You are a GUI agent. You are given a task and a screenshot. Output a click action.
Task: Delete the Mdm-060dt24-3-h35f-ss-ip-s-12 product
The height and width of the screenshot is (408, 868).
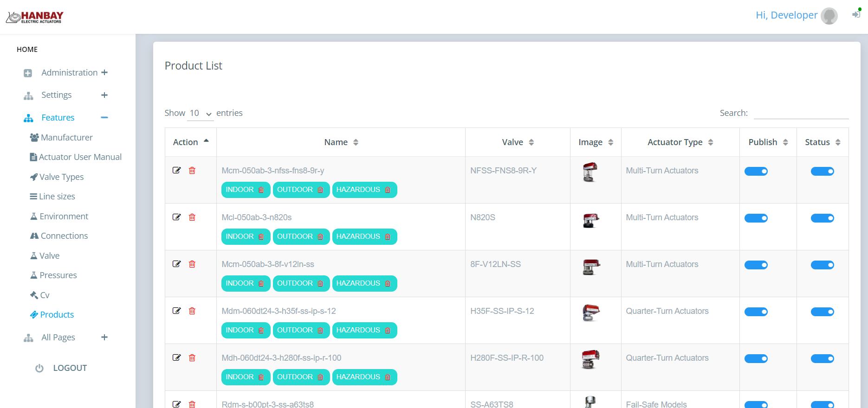[192, 311]
